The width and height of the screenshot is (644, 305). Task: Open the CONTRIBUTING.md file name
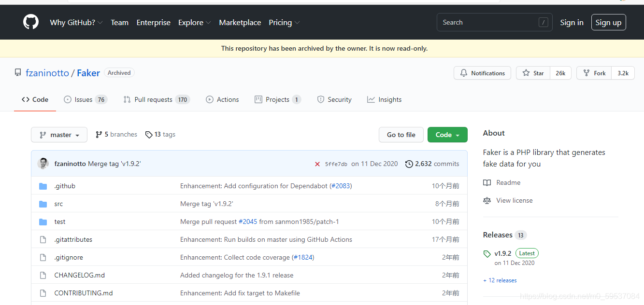[84, 293]
